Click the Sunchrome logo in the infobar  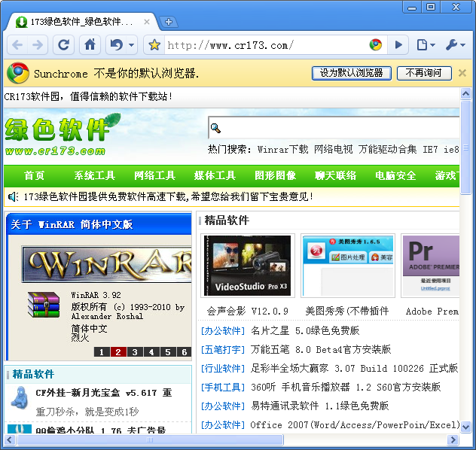(x=18, y=73)
